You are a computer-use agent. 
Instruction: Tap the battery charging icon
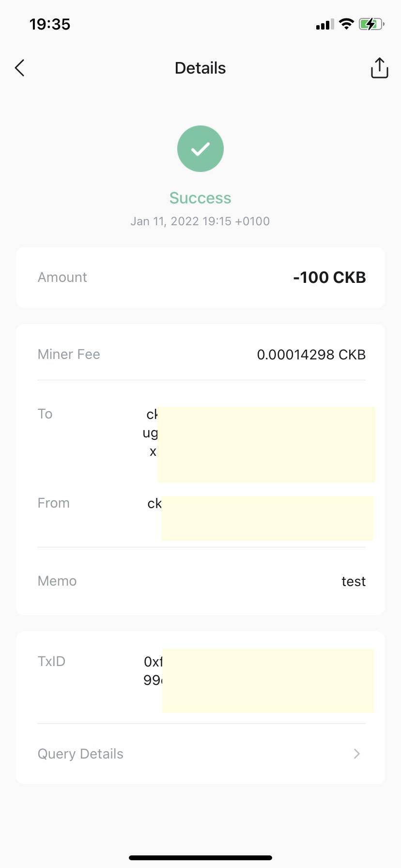pyautogui.click(x=371, y=24)
